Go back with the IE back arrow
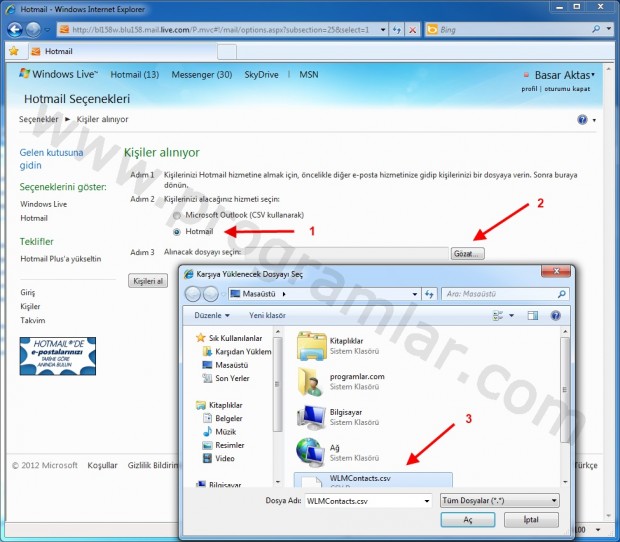The height and width of the screenshot is (542, 620). point(15,30)
